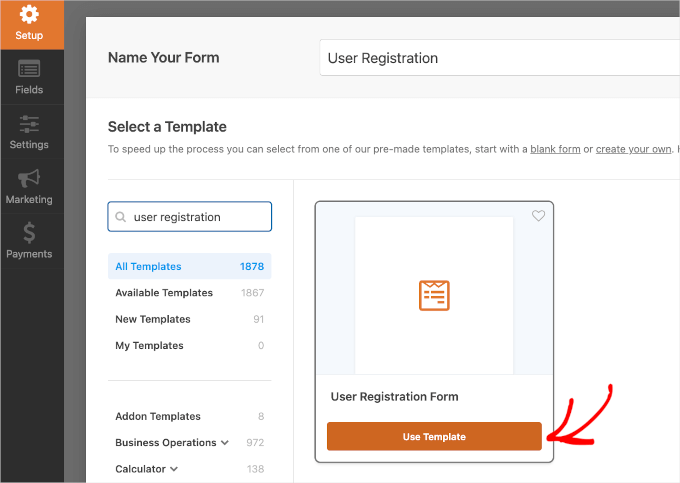
Task: Favorite the User Registration Form template heart
Action: coord(538,216)
